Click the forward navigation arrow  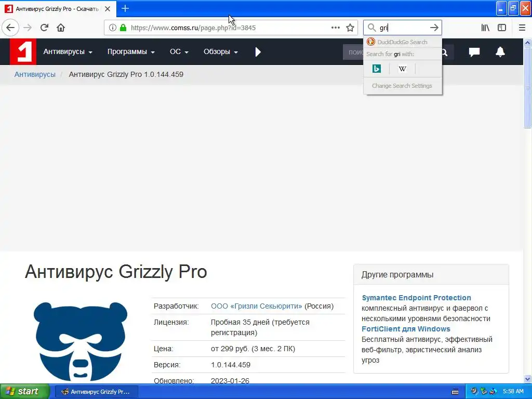[x=28, y=28]
